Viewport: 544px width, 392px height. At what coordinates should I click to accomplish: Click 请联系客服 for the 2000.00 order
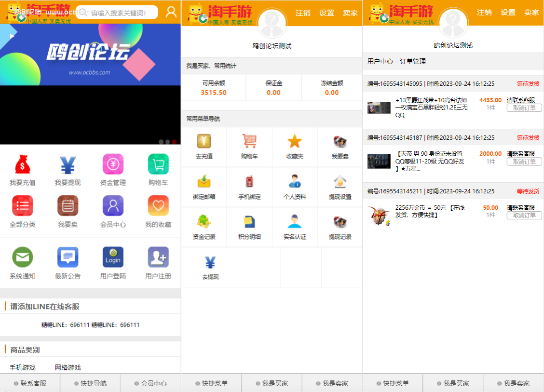[521, 154]
